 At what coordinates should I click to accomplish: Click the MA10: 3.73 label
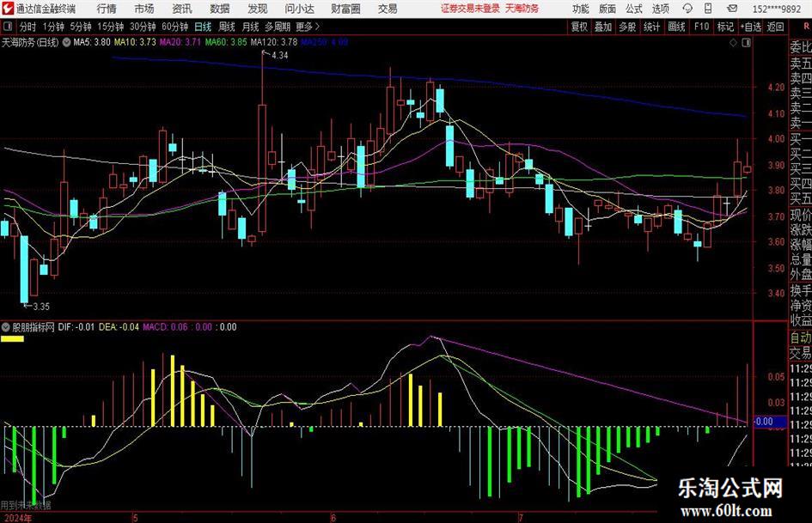(x=135, y=42)
